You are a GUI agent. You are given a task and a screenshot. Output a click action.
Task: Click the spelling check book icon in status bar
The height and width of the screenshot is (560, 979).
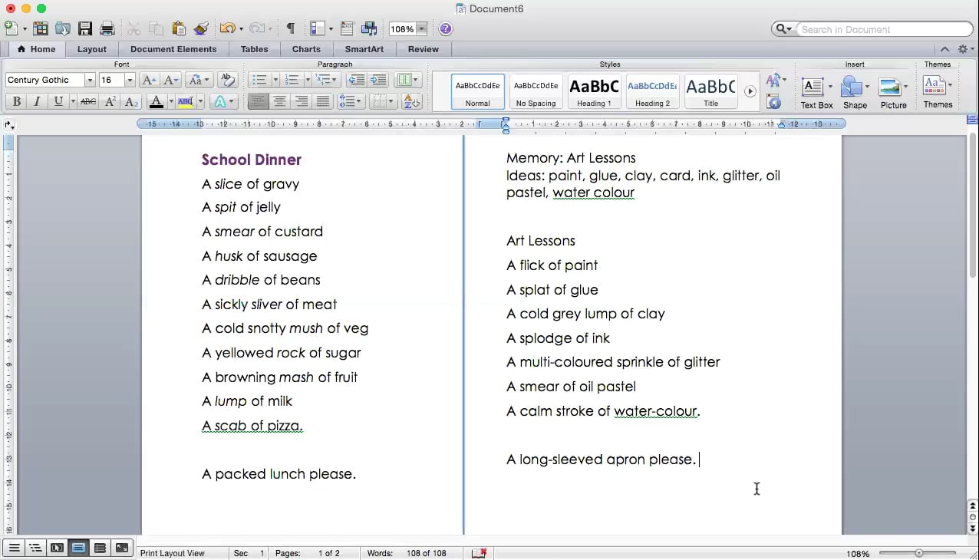(x=480, y=553)
